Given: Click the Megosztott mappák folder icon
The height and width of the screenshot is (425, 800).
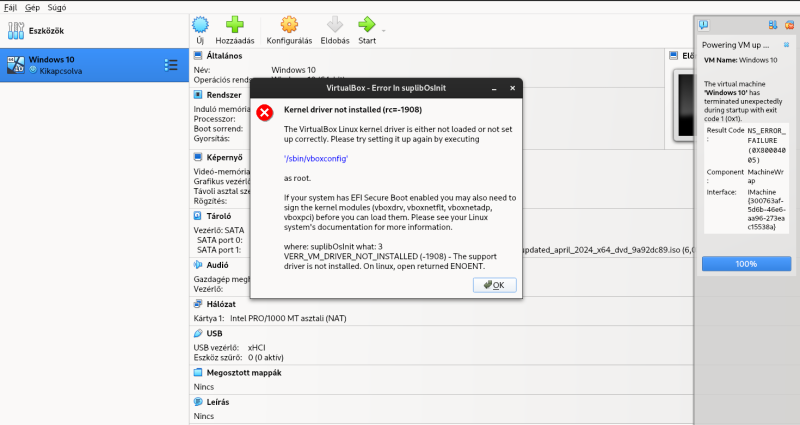Looking at the screenshot, I should tap(198, 372).
